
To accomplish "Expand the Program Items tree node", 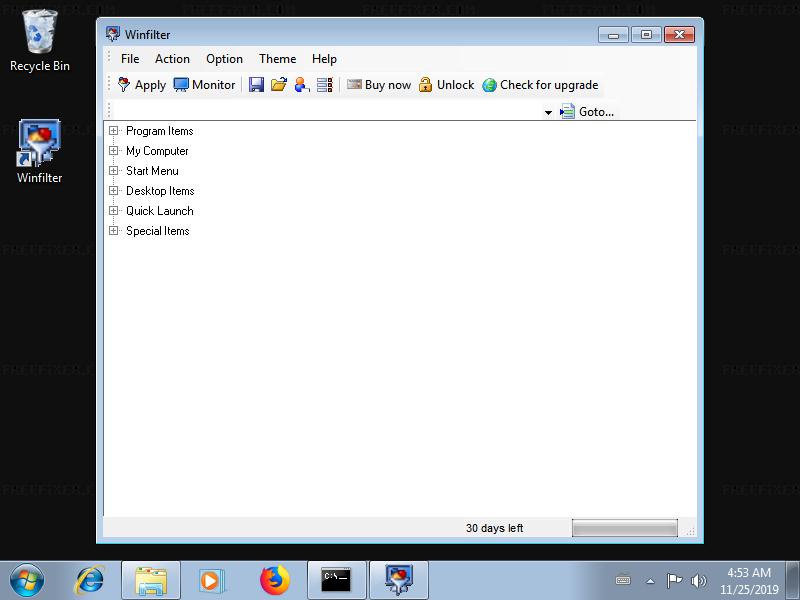I will [113, 131].
